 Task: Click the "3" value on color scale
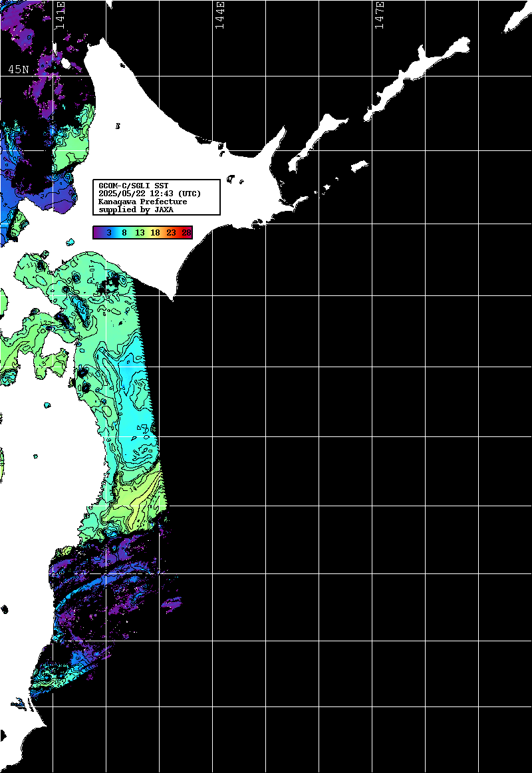[109, 233]
